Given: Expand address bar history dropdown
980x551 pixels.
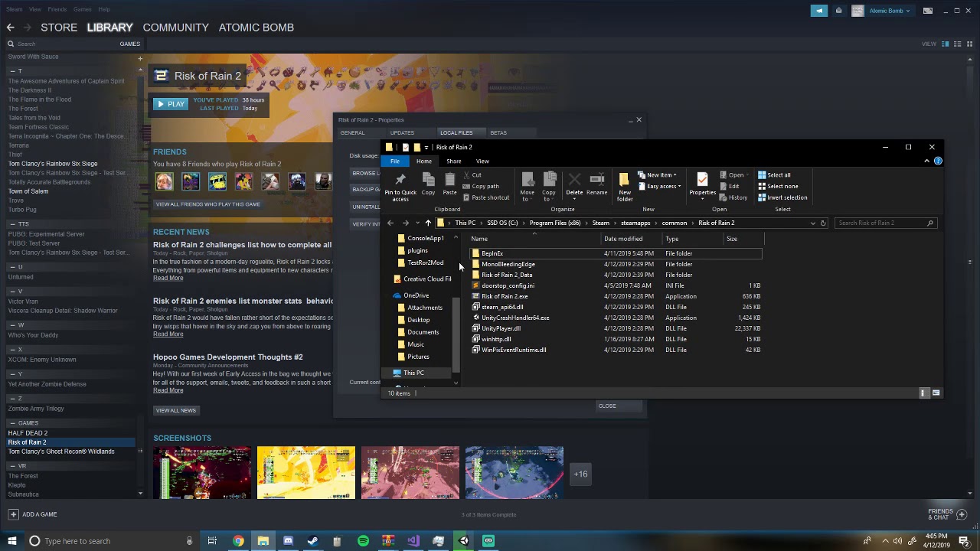Looking at the screenshot, I should click(x=812, y=223).
